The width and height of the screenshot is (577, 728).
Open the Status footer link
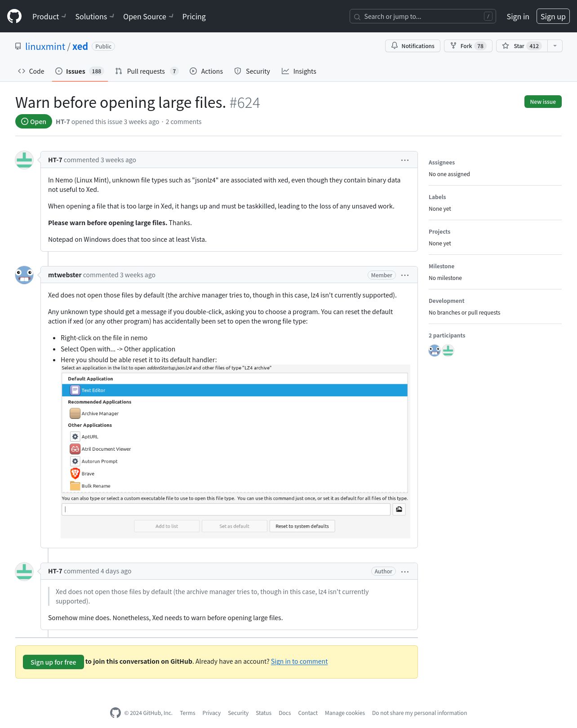coord(264,713)
